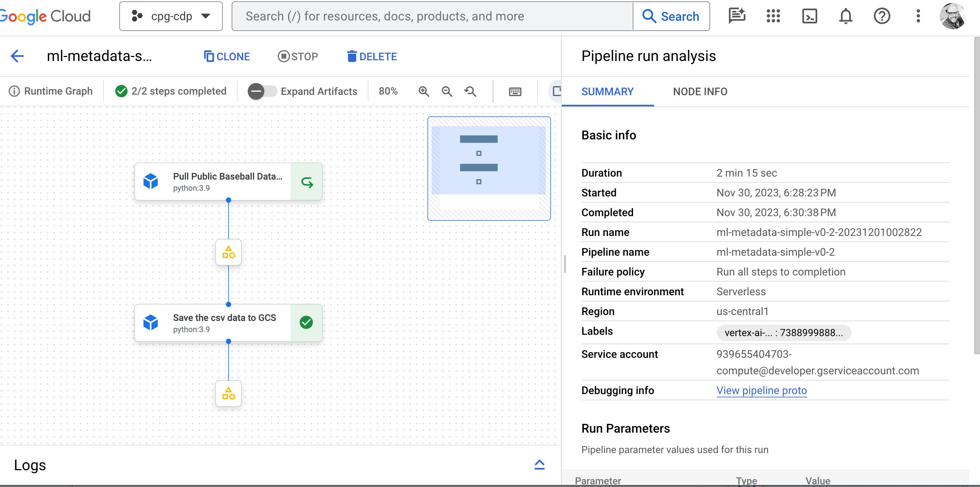
Task: Open the Google apps grid
Action: click(773, 16)
